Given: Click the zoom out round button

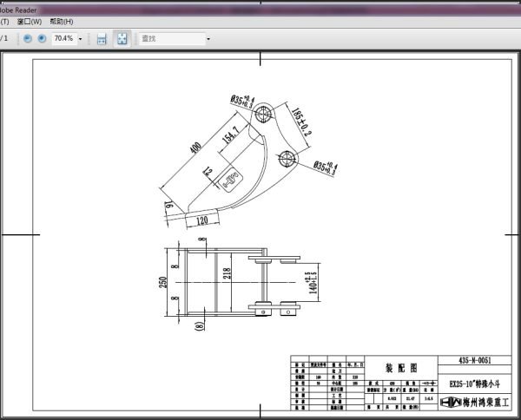Looking at the screenshot, I should (x=28, y=39).
